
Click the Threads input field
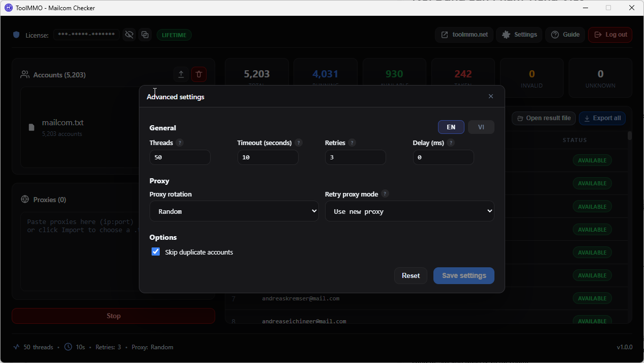click(180, 157)
